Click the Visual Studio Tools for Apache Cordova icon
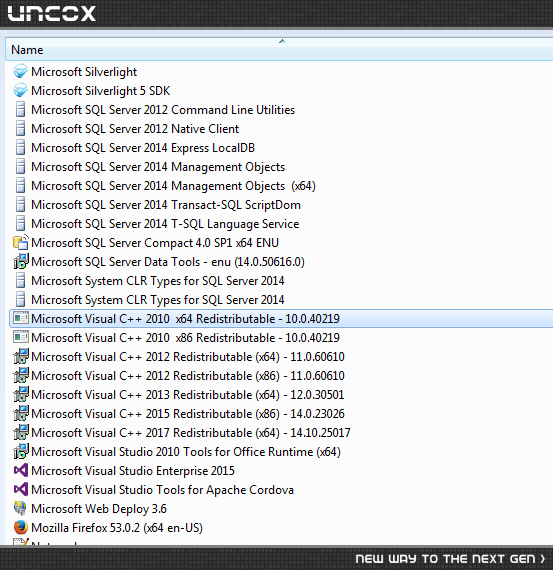Image resolution: width=553 pixels, height=570 pixels. 21,489
